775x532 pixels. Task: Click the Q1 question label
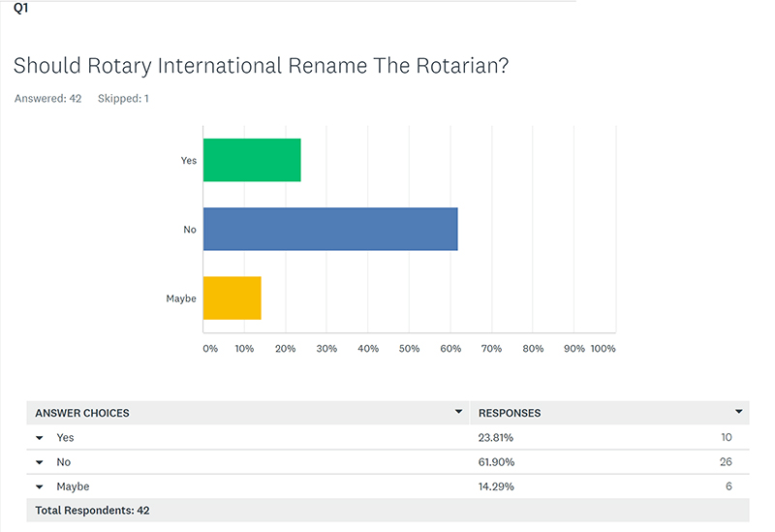click(x=20, y=8)
